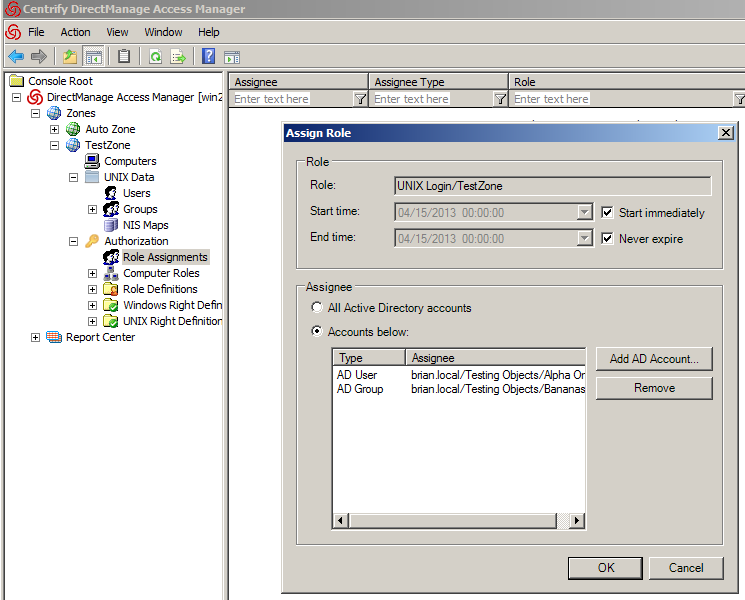The height and width of the screenshot is (600, 745).
Task: Toggle the Show/Hide Action Pane icon
Action: tap(232, 57)
